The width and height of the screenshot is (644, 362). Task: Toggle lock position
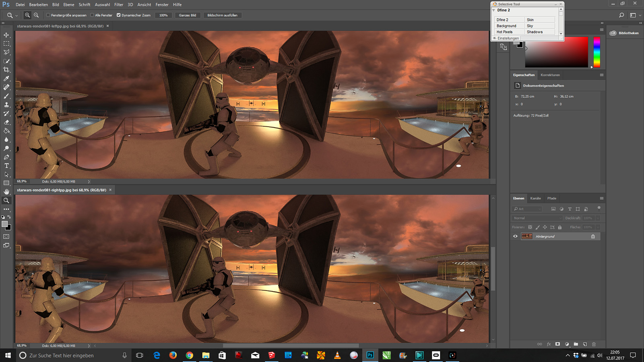(545, 227)
